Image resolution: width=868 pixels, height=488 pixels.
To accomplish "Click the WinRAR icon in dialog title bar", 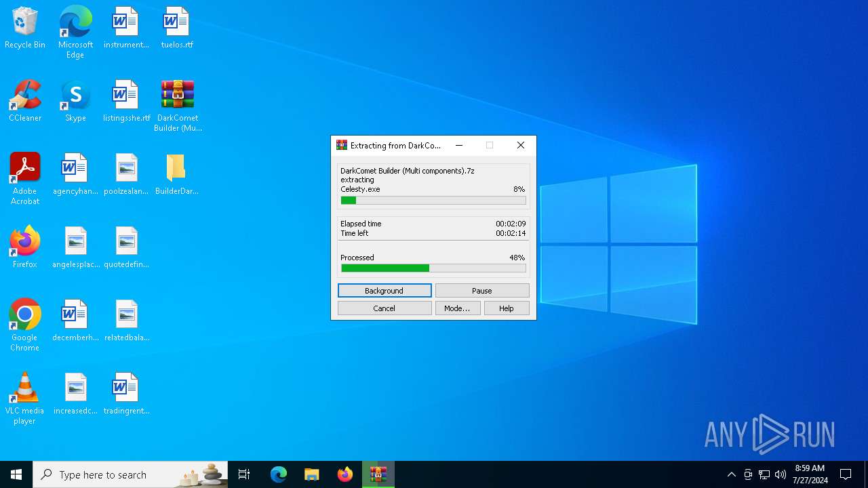I will [342, 145].
